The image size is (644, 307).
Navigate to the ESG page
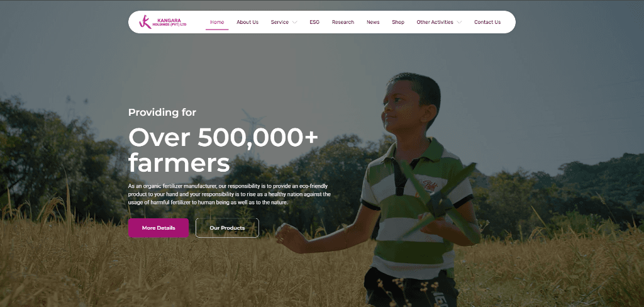314,22
